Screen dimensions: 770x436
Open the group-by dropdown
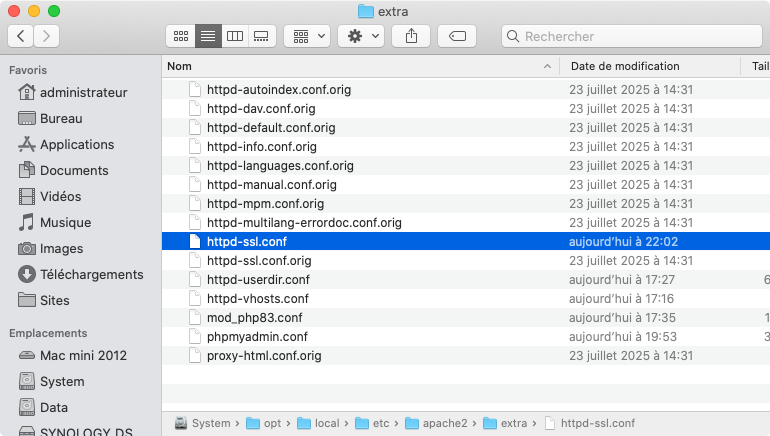coord(306,36)
